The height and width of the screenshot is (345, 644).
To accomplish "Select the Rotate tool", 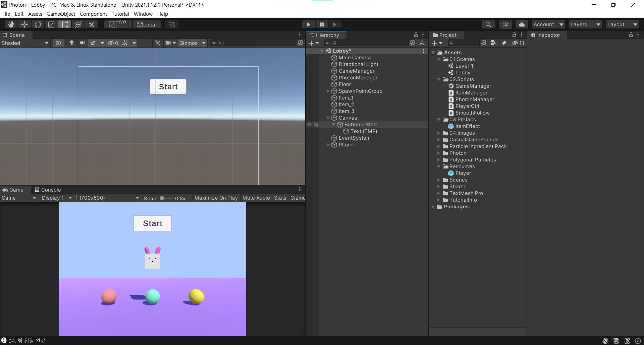I will coord(38,24).
